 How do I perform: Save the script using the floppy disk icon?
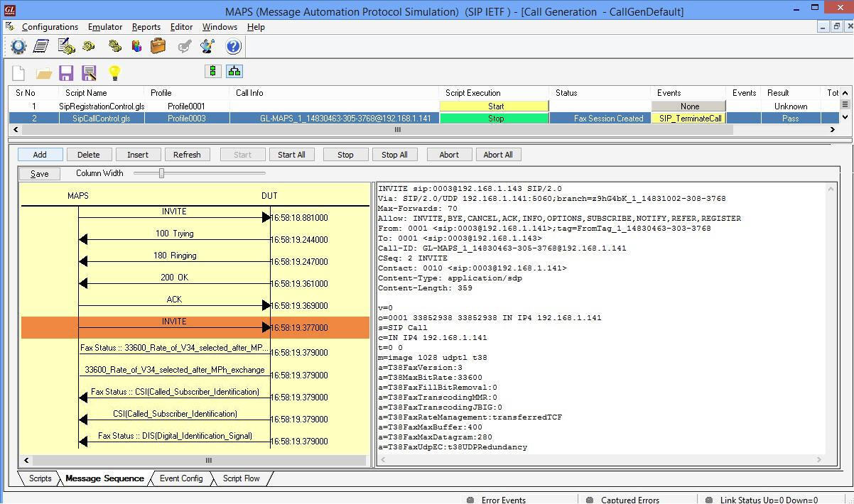tap(65, 72)
